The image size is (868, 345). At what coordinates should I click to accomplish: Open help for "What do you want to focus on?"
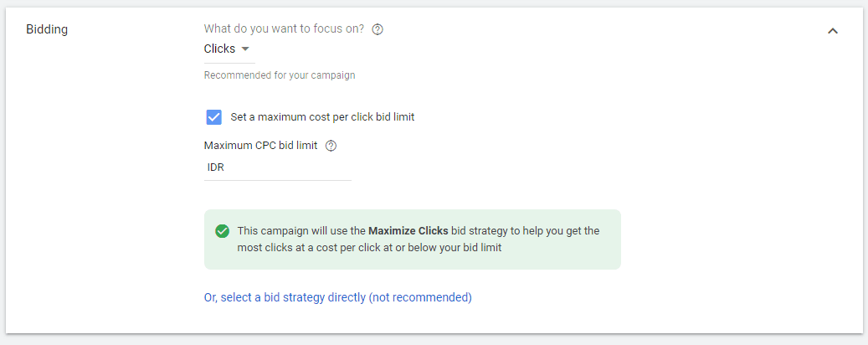click(378, 29)
